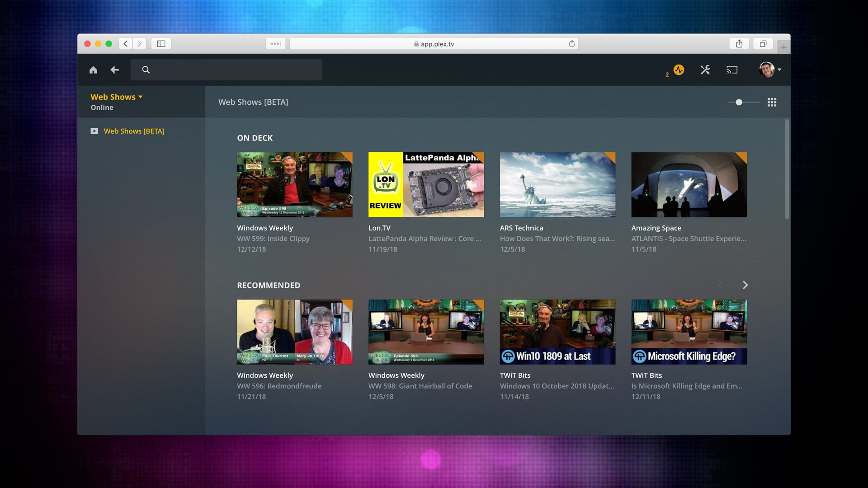Go to Plex home
The width and height of the screenshot is (868, 488).
point(93,70)
